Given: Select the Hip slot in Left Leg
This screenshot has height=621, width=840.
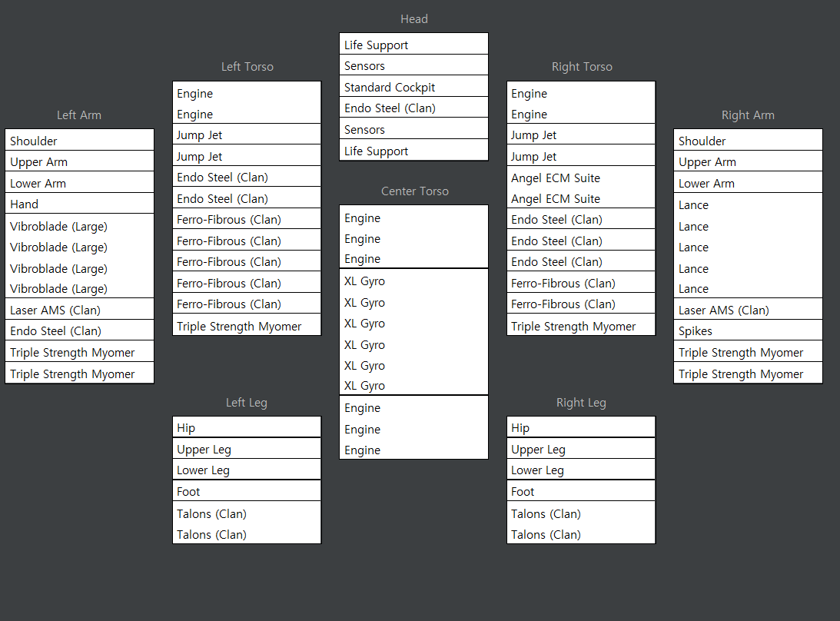Looking at the screenshot, I should [247, 427].
